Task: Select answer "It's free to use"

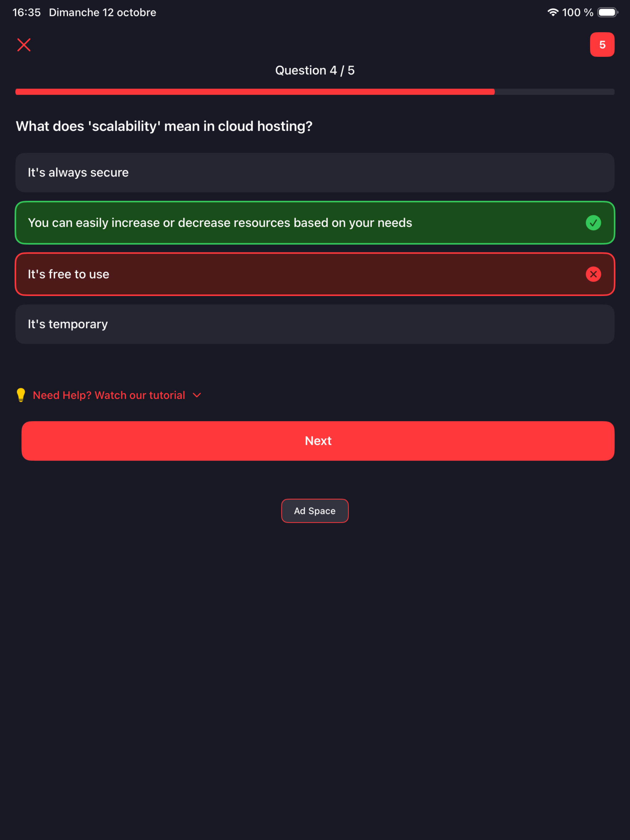Action: pos(315,274)
